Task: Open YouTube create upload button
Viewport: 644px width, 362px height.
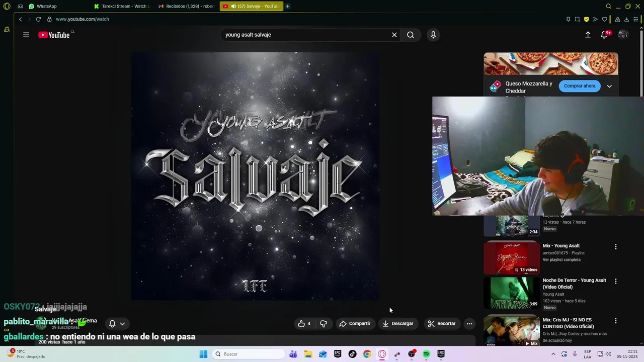Action: click(x=588, y=35)
